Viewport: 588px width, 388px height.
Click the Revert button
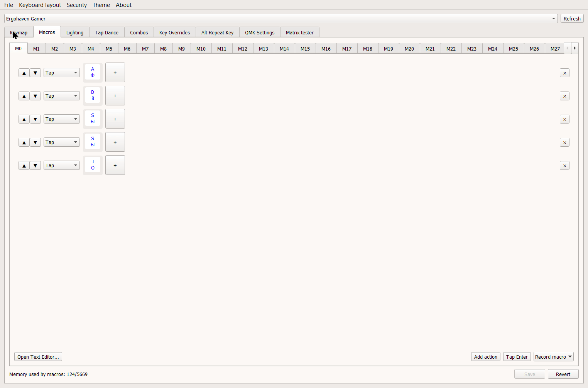[x=563, y=374]
